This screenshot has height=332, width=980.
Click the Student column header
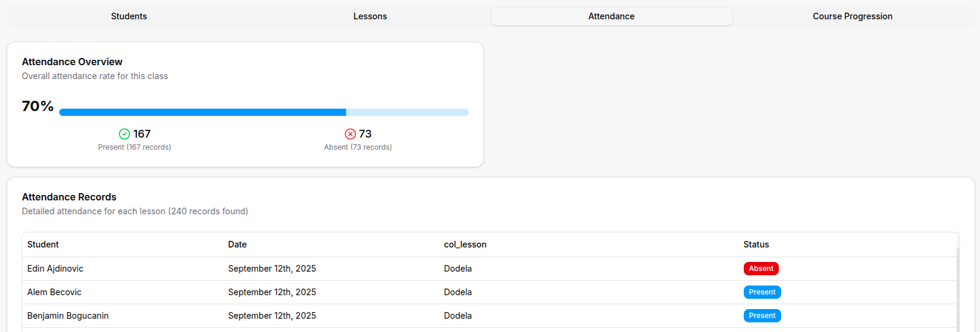pyautogui.click(x=43, y=244)
